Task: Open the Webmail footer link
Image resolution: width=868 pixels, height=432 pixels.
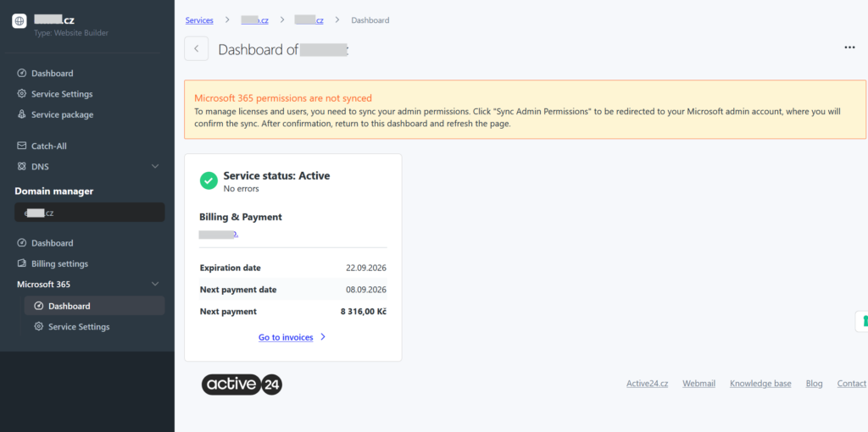Action: point(698,384)
